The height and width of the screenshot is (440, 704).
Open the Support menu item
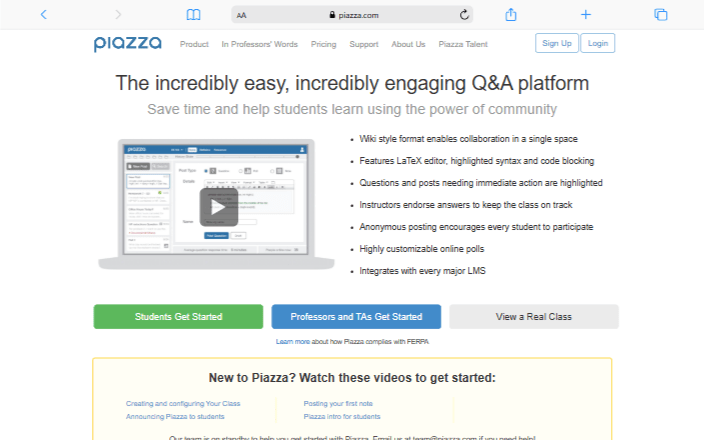pos(364,44)
